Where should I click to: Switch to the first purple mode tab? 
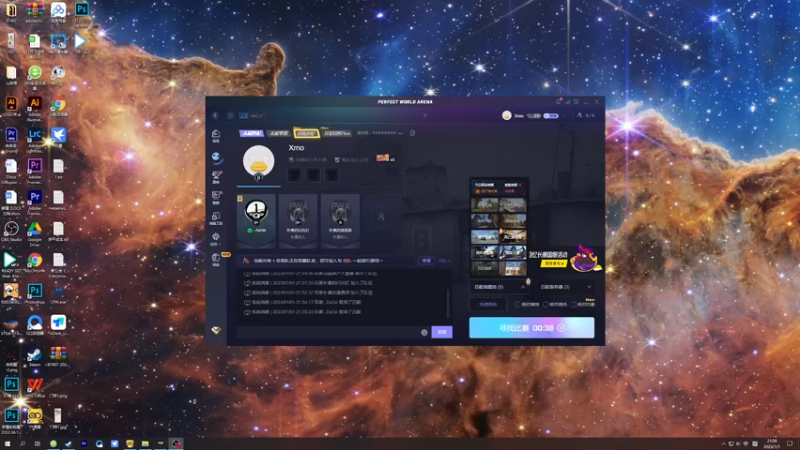tap(252, 133)
